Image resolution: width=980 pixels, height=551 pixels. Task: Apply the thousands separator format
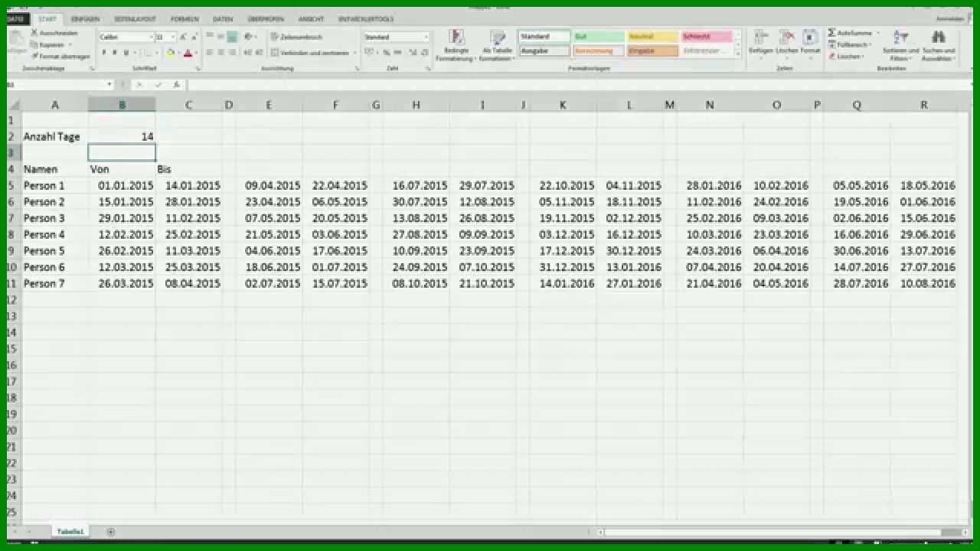(397, 53)
